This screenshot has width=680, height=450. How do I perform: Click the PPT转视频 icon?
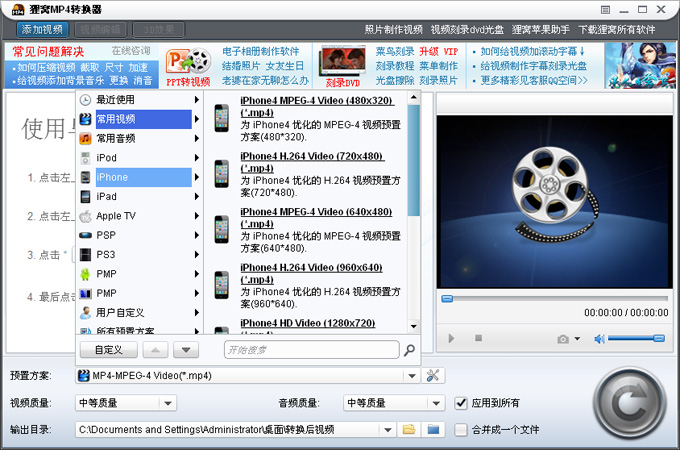tap(188, 66)
